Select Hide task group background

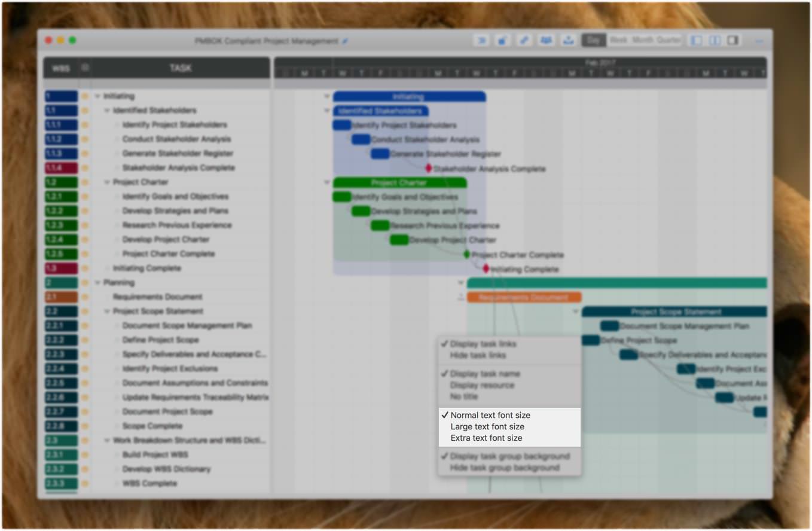[504, 468]
